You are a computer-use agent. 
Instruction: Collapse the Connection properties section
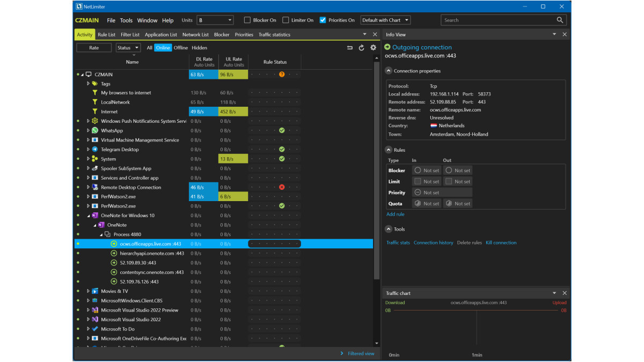pyautogui.click(x=389, y=71)
